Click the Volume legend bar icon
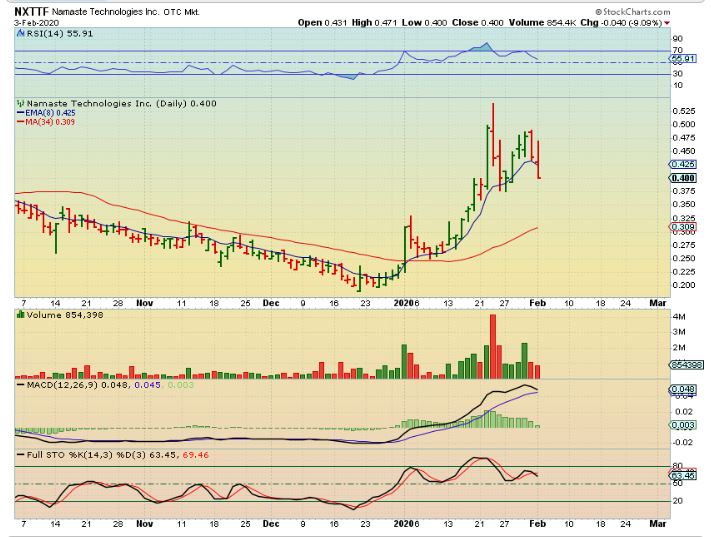Viewport: 711px width, 537px height. (18, 315)
